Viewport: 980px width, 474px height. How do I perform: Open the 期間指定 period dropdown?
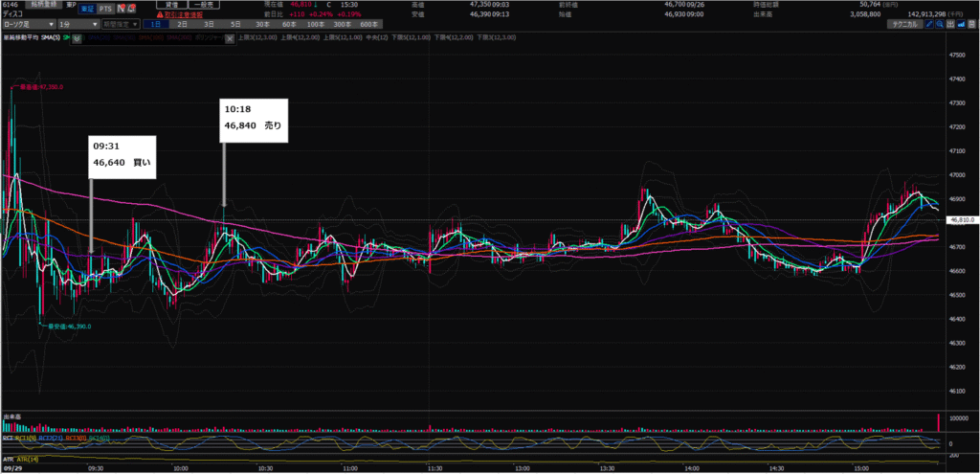point(120,24)
